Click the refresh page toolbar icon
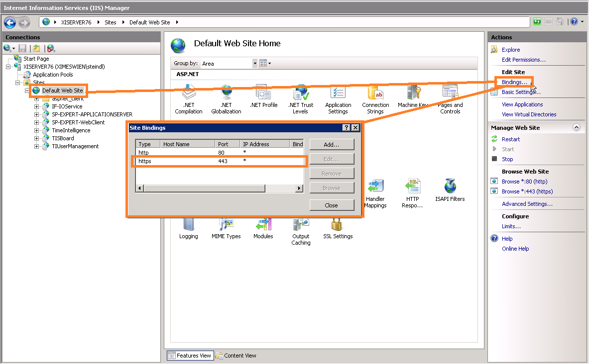This screenshot has width=589, height=364. click(537, 22)
